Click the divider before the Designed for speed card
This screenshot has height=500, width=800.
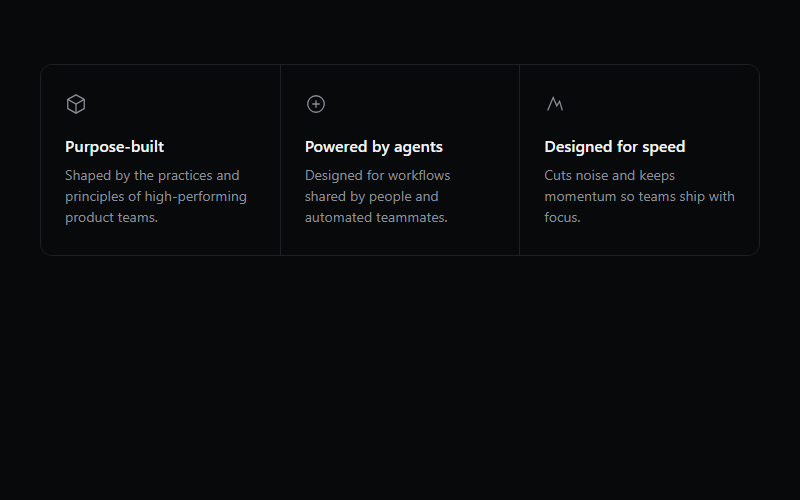(x=519, y=160)
